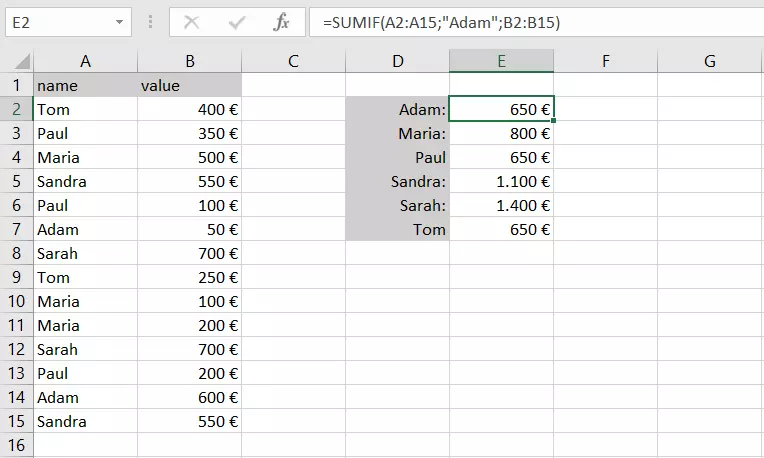
Task: Select row 1 header
Action: tap(16, 86)
